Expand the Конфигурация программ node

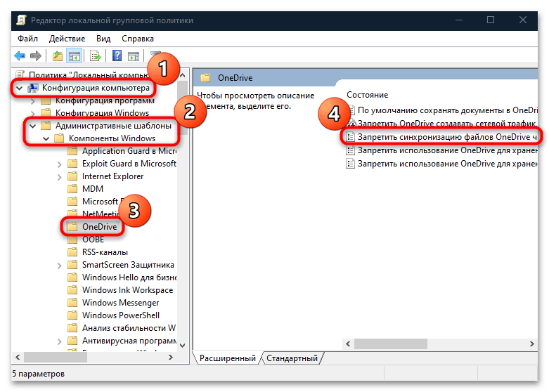pos(33,100)
